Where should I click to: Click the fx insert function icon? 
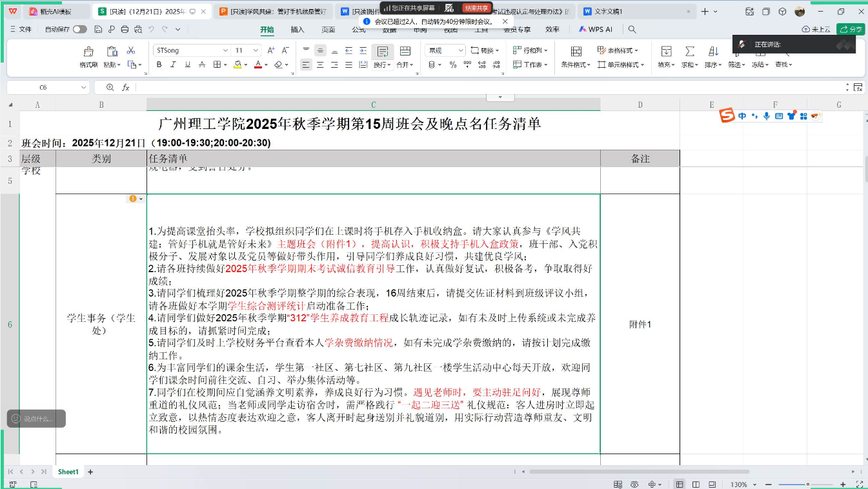[x=126, y=87]
